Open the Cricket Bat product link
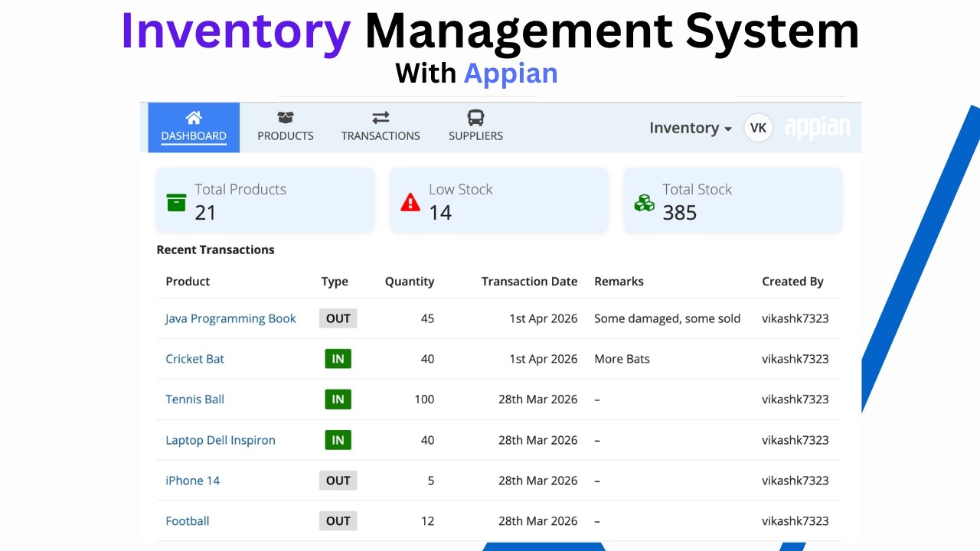This screenshot has height=551, width=980. (194, 359)
